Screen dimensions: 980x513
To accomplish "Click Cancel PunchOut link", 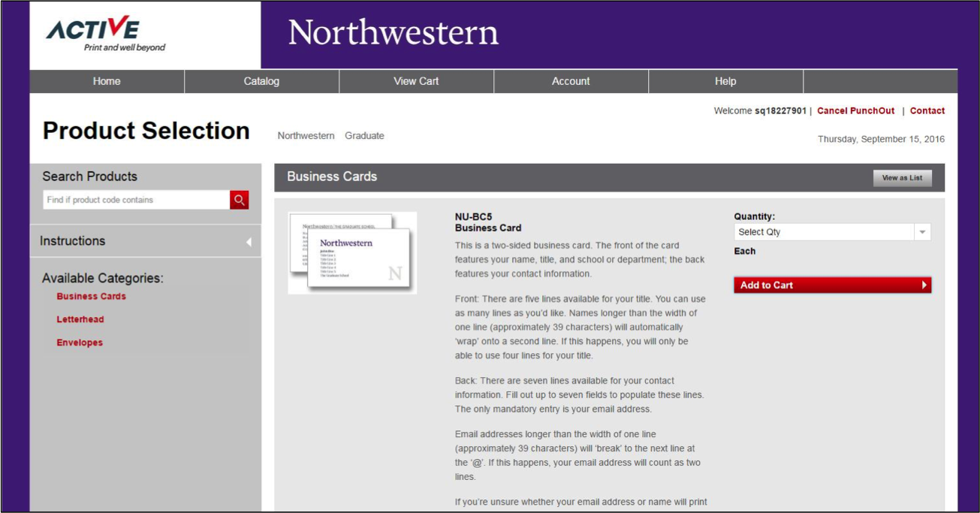I will (855, 110).
